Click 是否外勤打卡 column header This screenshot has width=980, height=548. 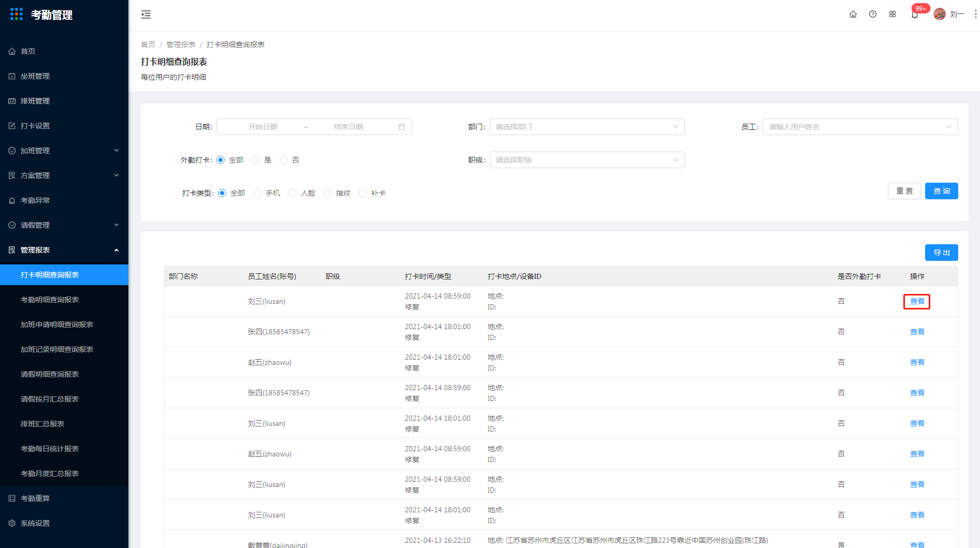coord(859,276)
